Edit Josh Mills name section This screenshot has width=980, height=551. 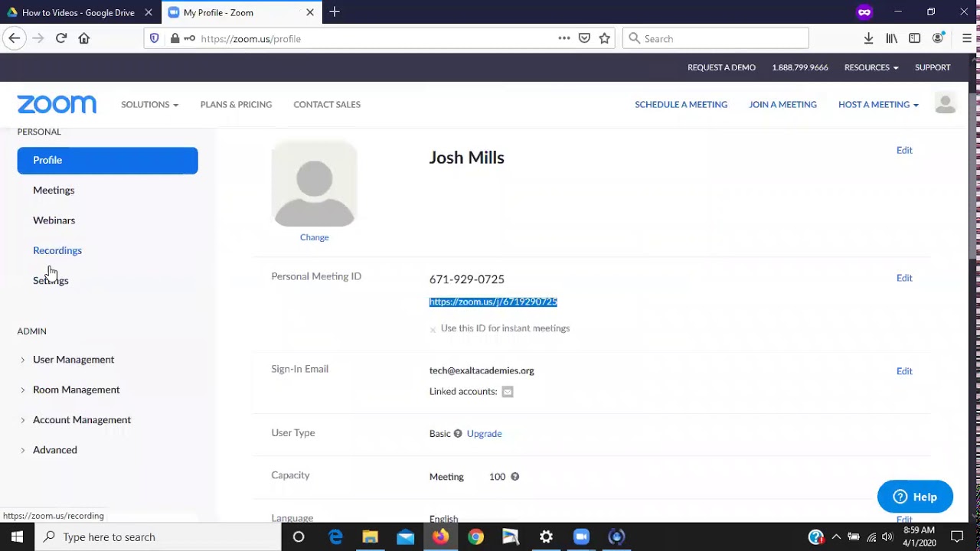pyautogui.click(x=904, y=150)
